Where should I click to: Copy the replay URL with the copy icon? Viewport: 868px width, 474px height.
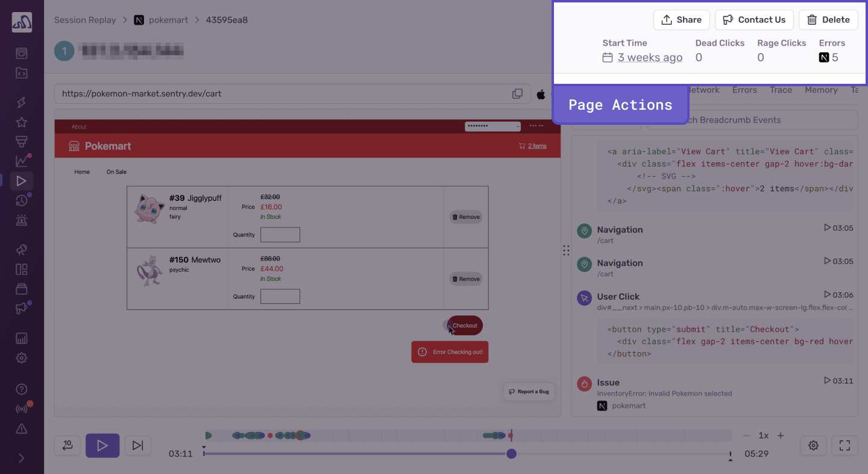pyautogui.click(x=517, y=94)
